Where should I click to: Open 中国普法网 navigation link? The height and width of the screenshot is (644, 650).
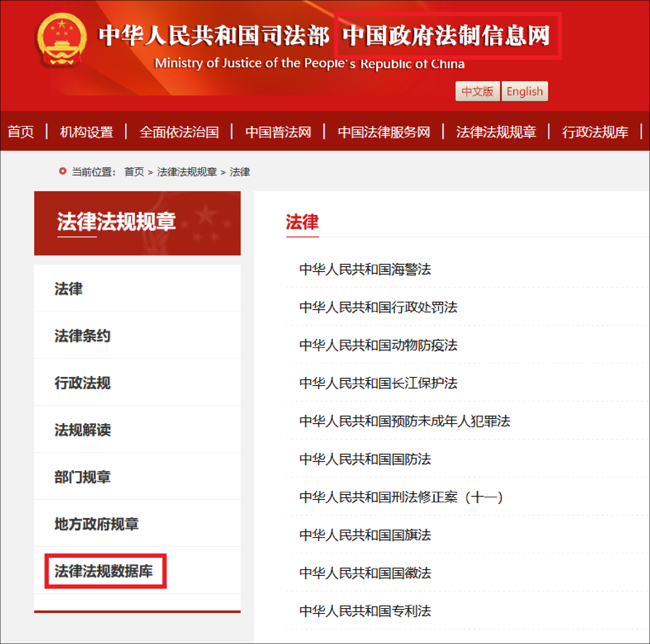278,132
